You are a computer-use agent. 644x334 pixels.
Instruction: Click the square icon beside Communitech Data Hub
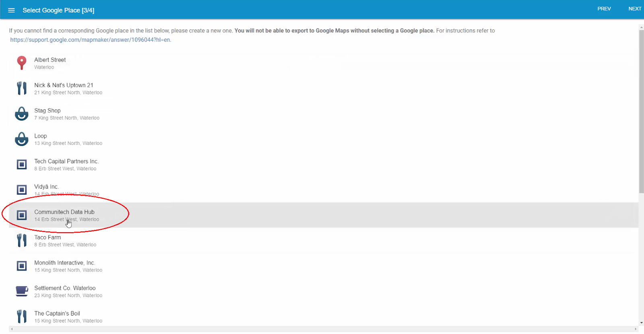click(22, 215)
